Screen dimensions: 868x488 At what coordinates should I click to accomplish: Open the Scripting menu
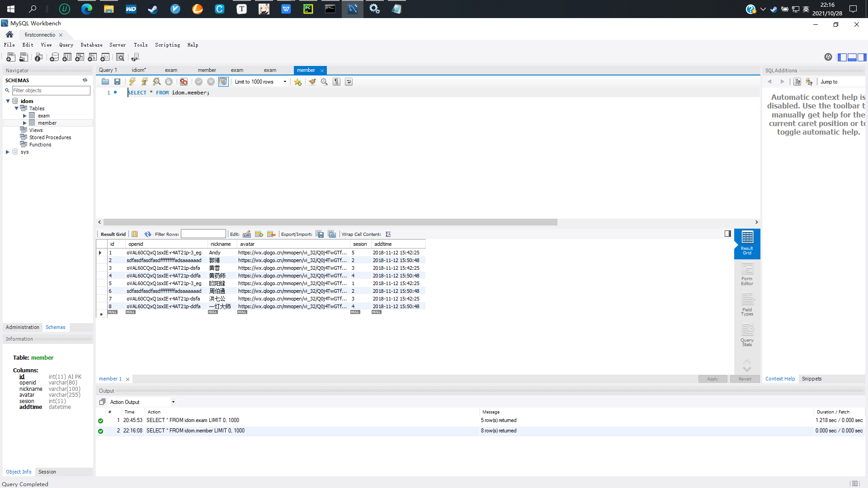167,45
